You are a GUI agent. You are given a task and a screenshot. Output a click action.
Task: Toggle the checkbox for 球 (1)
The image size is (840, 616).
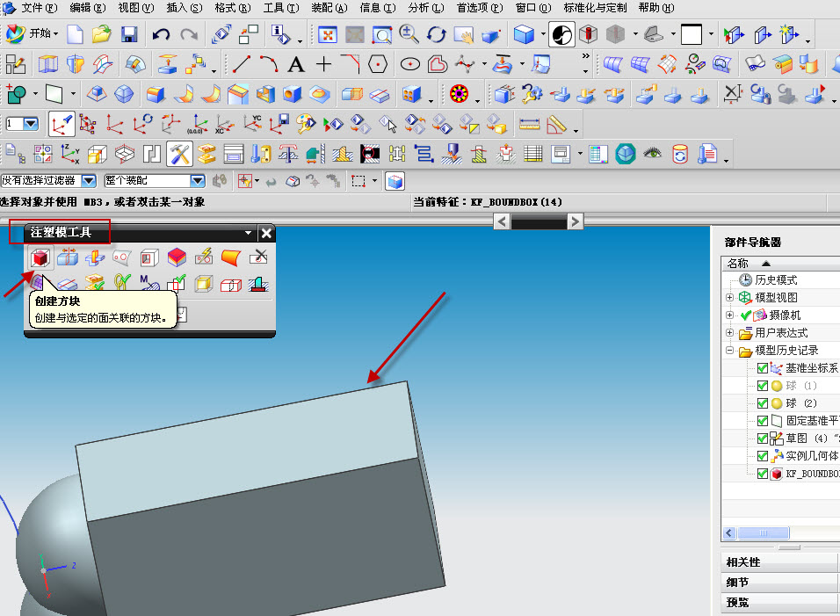click(763, 386)
